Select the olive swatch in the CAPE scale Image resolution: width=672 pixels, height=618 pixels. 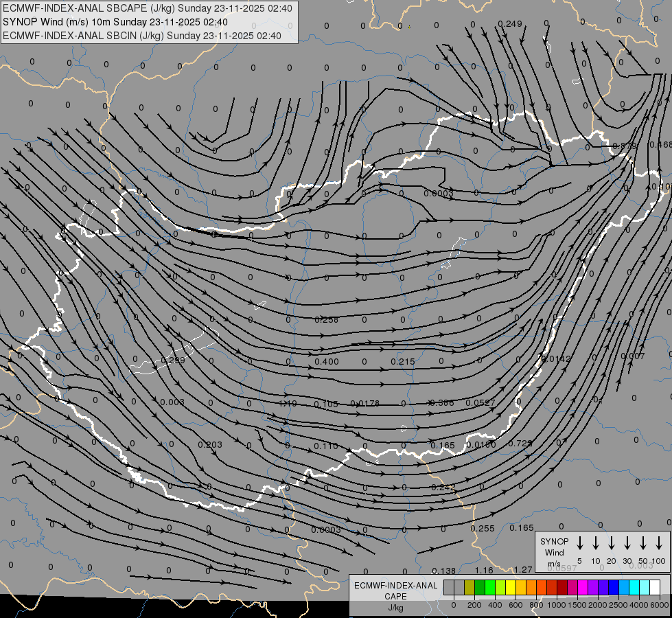[x=470, y=587]
